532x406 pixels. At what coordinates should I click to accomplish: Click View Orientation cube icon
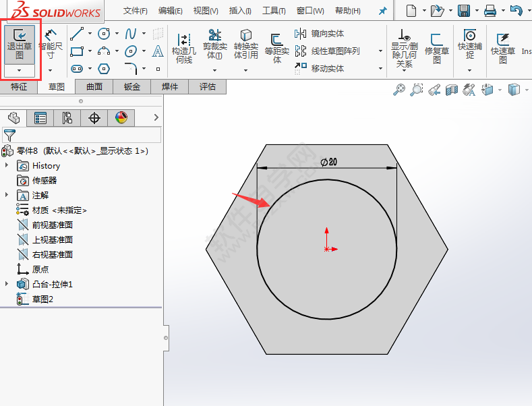pyautogui.click(x=487, y=90)
